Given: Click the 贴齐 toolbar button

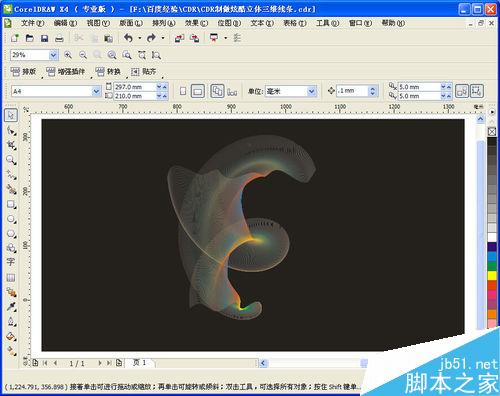Looking at the screenshot, I should 143,71.
